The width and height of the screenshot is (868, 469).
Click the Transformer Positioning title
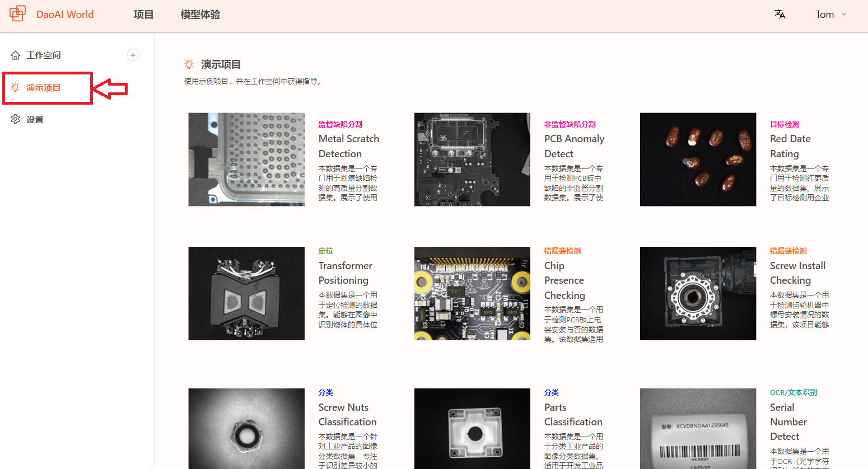pos(346,273)
